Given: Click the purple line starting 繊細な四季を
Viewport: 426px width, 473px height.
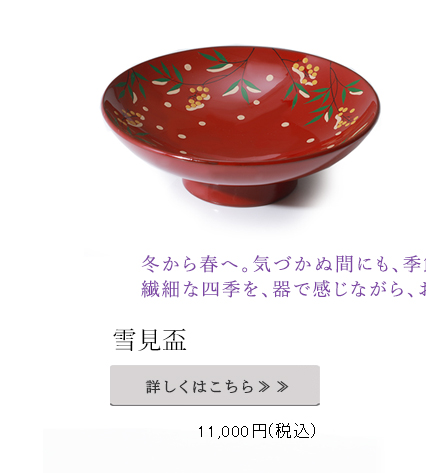Looking at the screenshot, I should pyautogui.click(x=284, y=289).
